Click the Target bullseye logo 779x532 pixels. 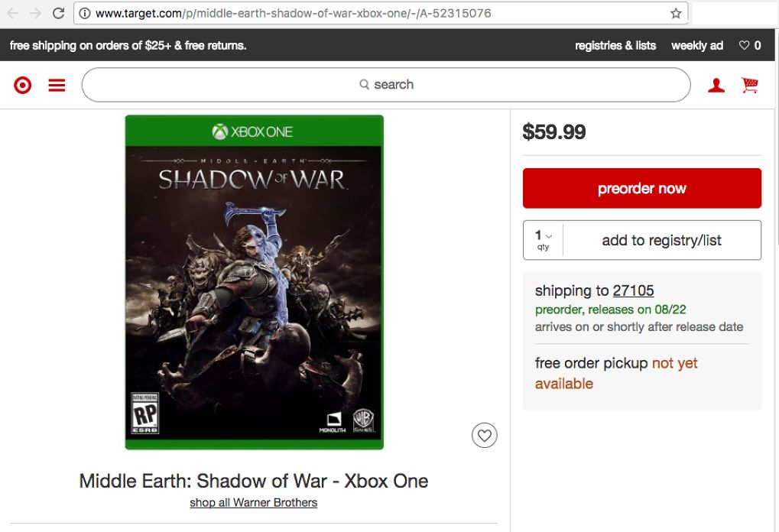click(23, 85)
